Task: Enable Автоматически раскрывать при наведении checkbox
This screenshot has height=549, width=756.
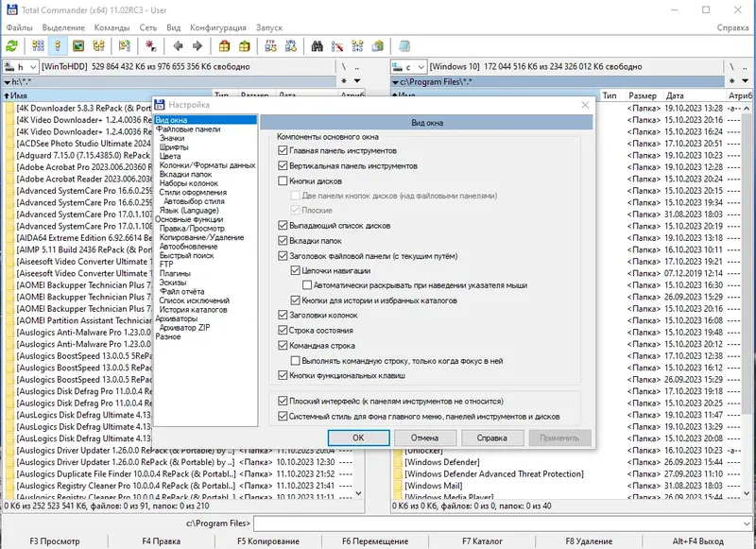Action: coord(307,285)
